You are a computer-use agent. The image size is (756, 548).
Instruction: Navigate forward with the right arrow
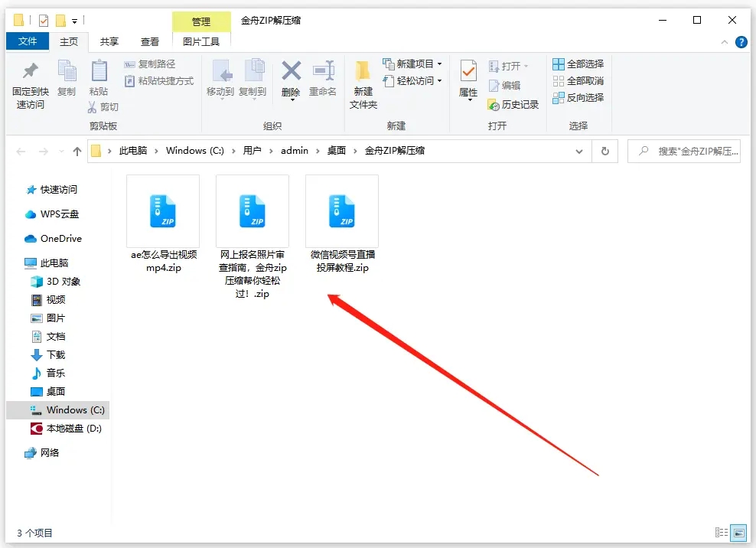point(44,152)
